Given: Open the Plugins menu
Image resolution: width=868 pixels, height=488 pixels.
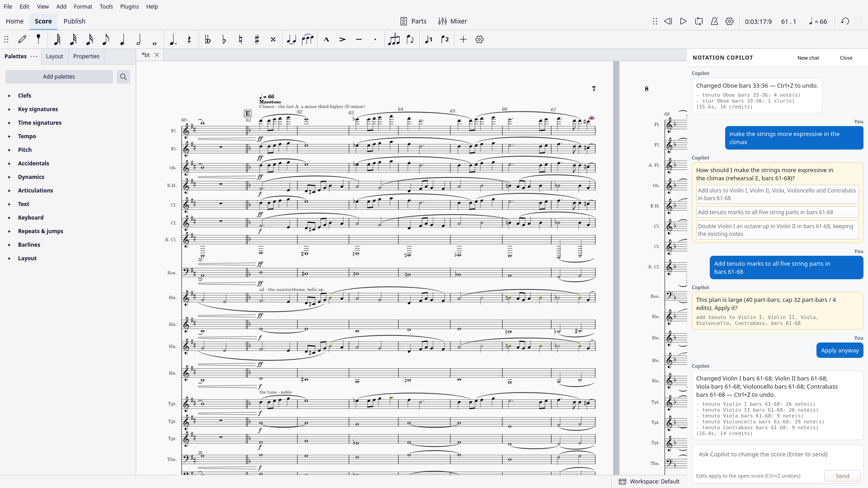Looking at the screenshot, I should point(130,7).
